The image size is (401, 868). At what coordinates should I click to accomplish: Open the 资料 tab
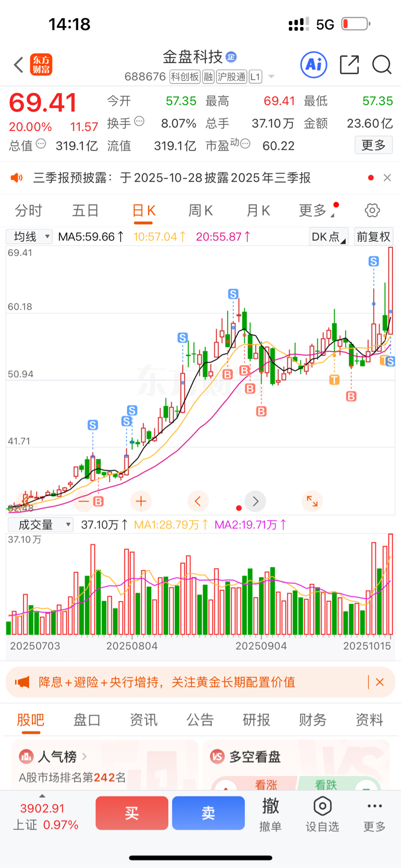coord(369,720)
